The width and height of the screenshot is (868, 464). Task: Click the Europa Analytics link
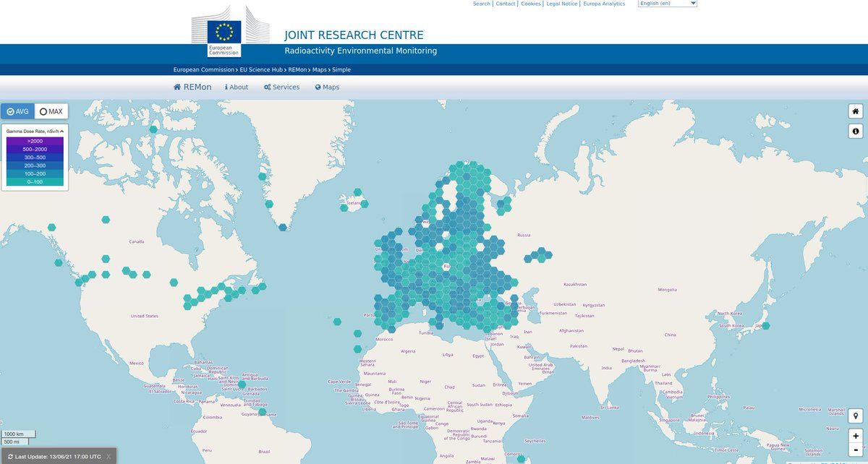pos(604,4)
